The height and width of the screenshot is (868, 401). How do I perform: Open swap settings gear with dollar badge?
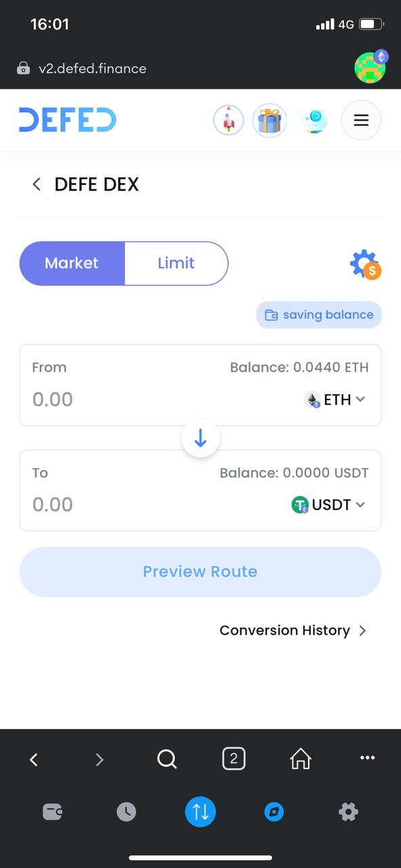pyautogui.click(x=365, y=264)
